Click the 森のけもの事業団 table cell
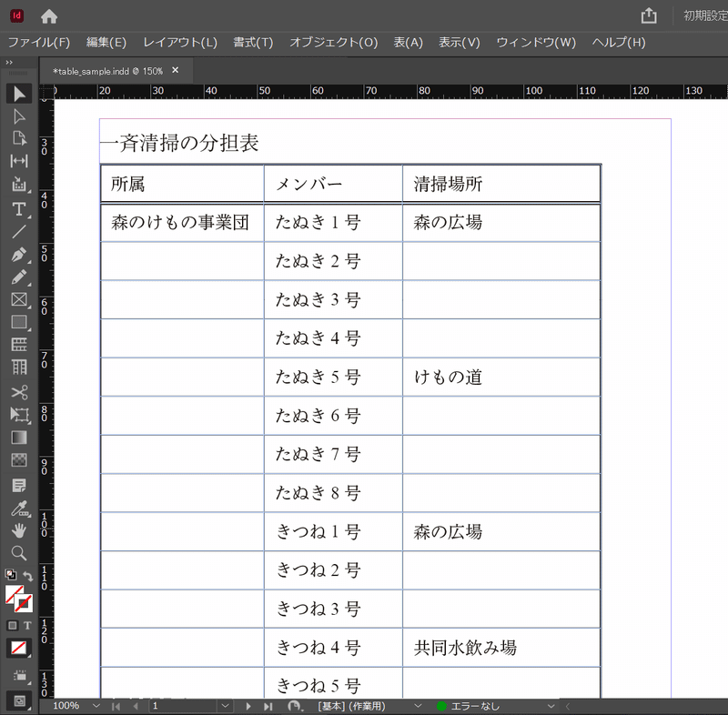728x715 pixels. [x=182, y=222]
